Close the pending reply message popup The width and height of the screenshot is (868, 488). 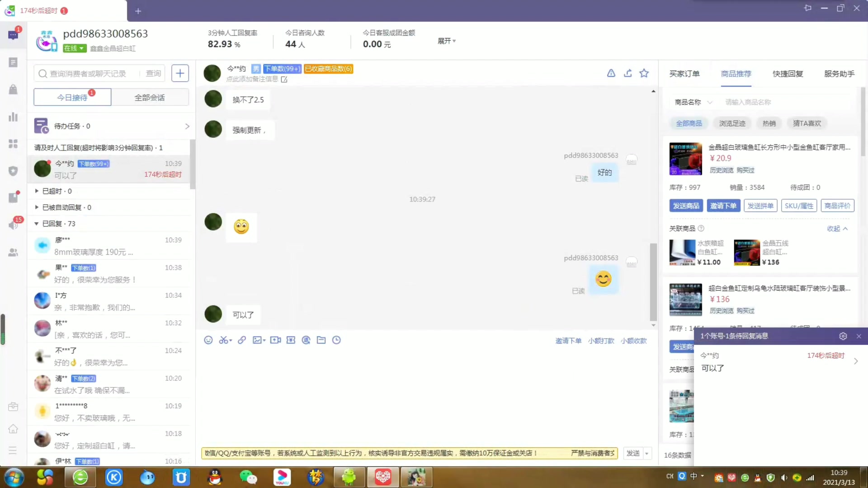859,336
